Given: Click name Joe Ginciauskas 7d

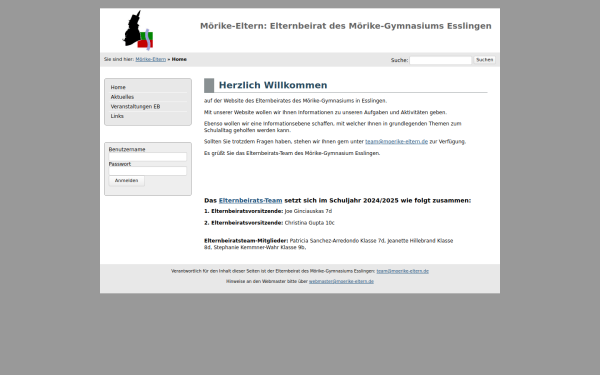Looking at the screenshot, I should point(308,211).
